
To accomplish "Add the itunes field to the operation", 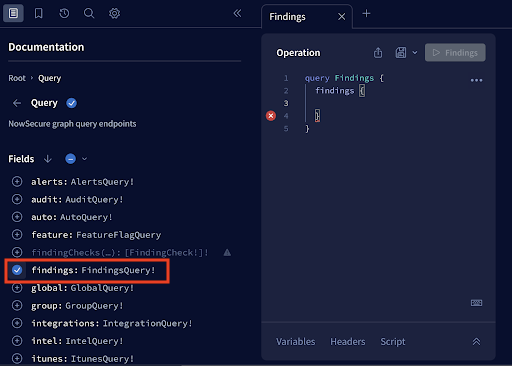I will click(17, 358).
